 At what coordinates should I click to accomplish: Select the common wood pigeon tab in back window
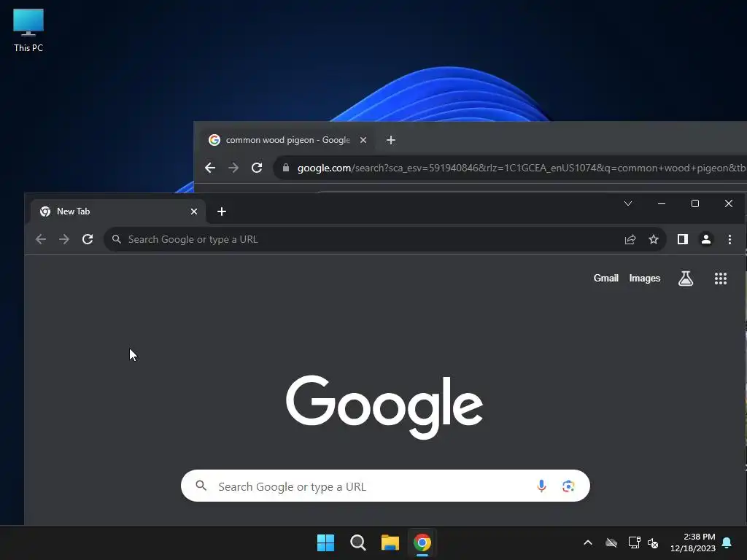click(287, 140)
